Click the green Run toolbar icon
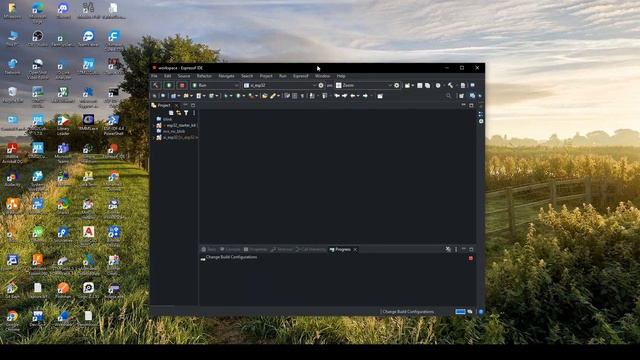The height and width of the screenshot is (360, 640). pyautogui.click(x=238, y=96)
